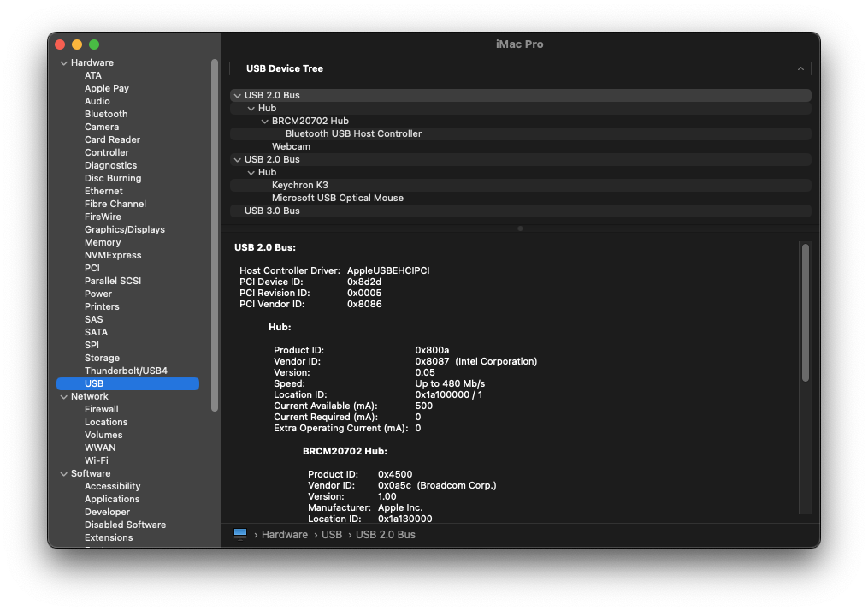Collapse the BRCM20702 Hub tree node
868x611 pixels.
click(264, 122)
